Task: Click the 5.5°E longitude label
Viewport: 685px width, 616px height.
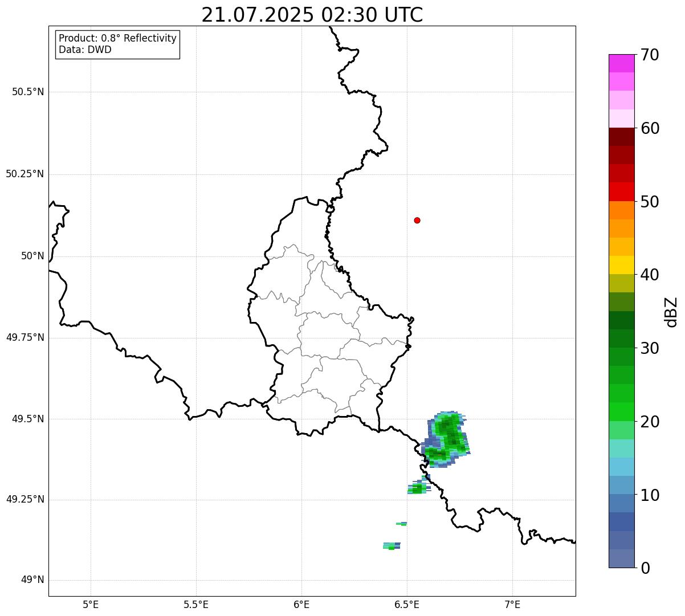Action: tap(196, 604)
